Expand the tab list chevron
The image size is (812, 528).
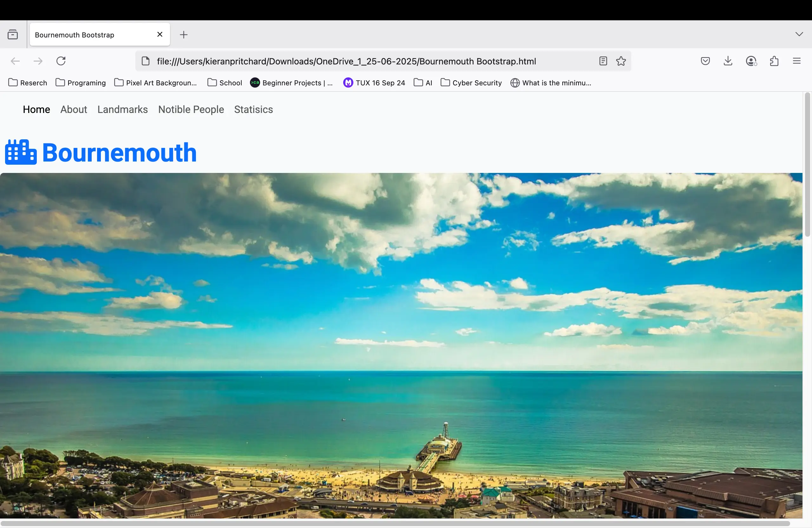[x=799, y=34]
